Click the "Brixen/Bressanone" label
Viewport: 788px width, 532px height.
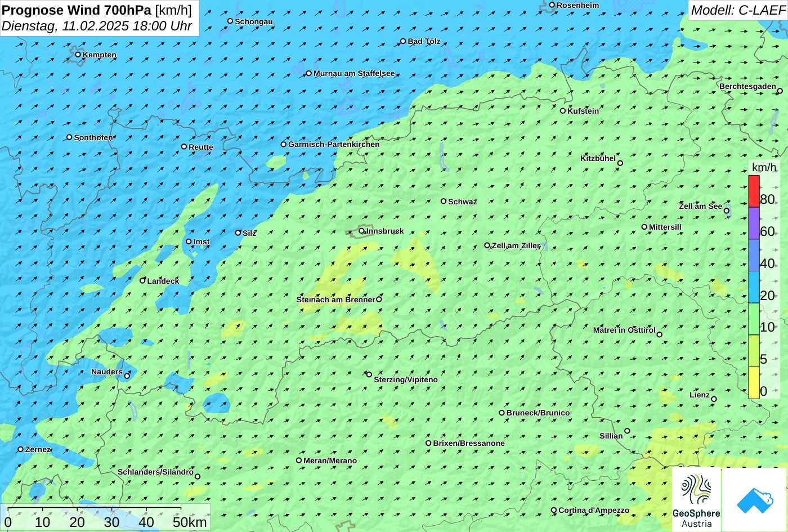pyautogui.click(x=469, y=443)
